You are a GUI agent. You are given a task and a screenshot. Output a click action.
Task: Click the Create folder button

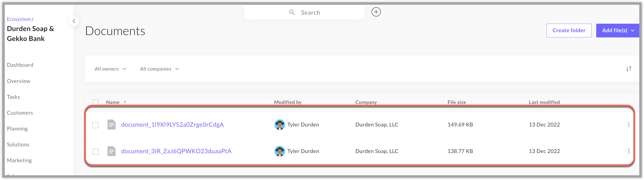(569, 30)
